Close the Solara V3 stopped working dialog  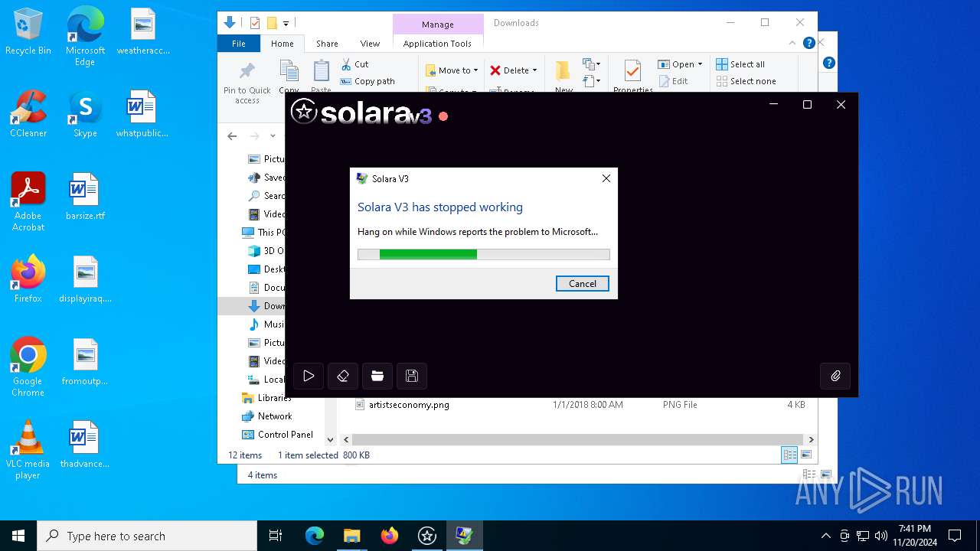point(606,178)
